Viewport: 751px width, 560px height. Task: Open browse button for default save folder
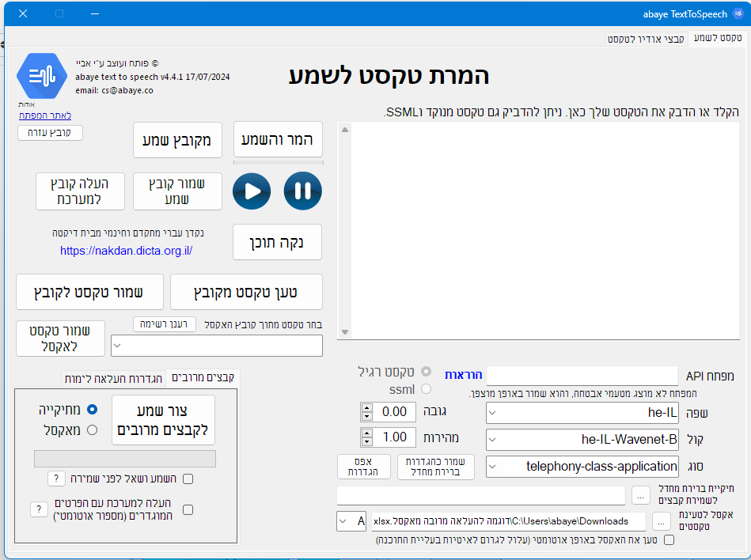pyautogui.click(x=640, y=496)
